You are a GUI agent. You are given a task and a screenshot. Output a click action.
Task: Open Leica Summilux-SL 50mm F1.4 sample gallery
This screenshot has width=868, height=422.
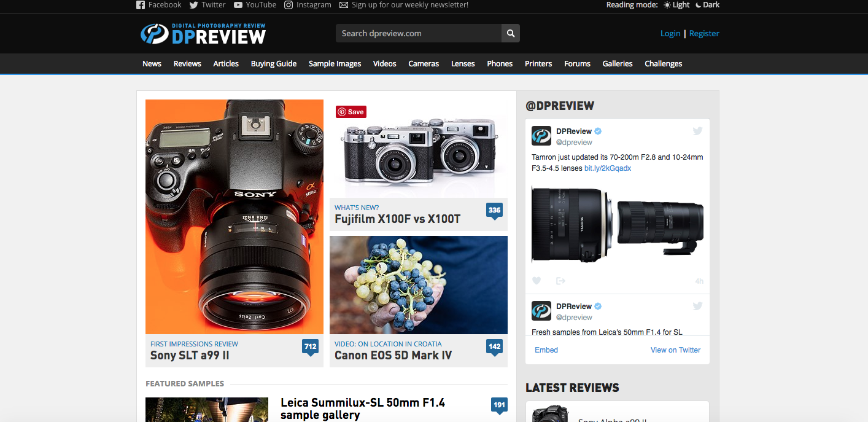(x=363, y=409)
